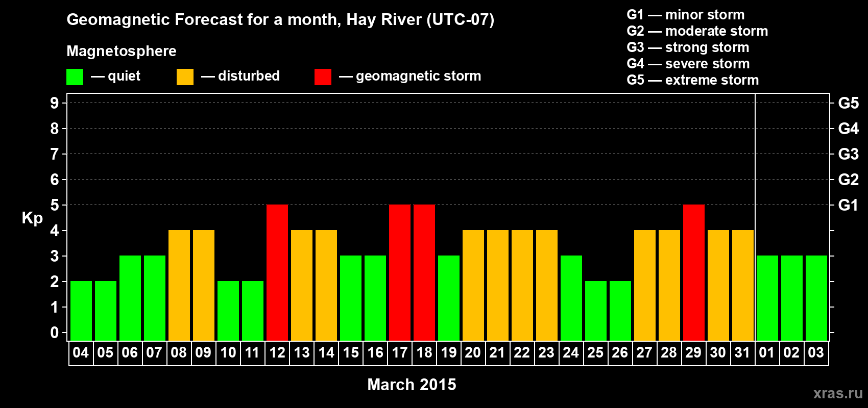The height and width of the screenshot is (408, 868).
Task: Click date label 07 on the axis
Action: (x=154, y=352)
